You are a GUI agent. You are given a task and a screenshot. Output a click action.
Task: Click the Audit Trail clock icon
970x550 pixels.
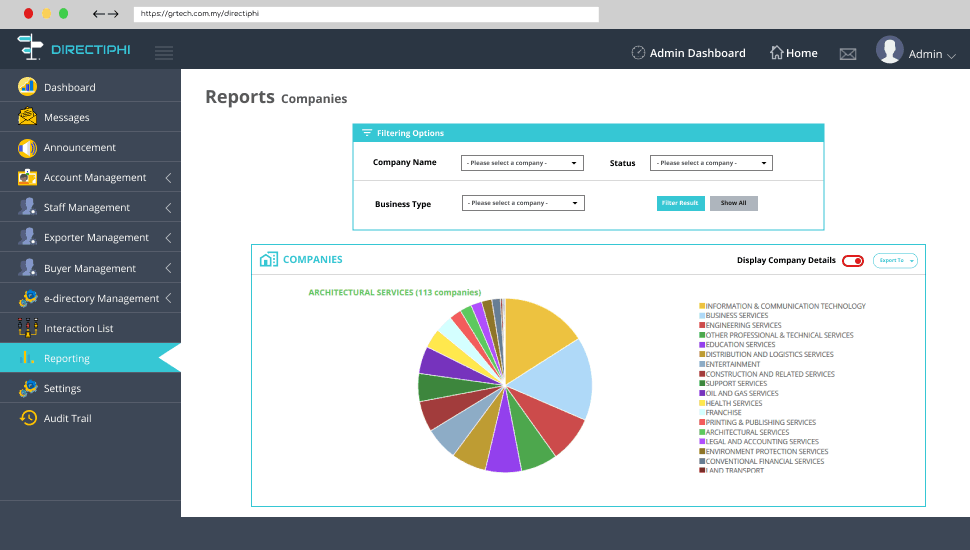click(x=27, y=418)
